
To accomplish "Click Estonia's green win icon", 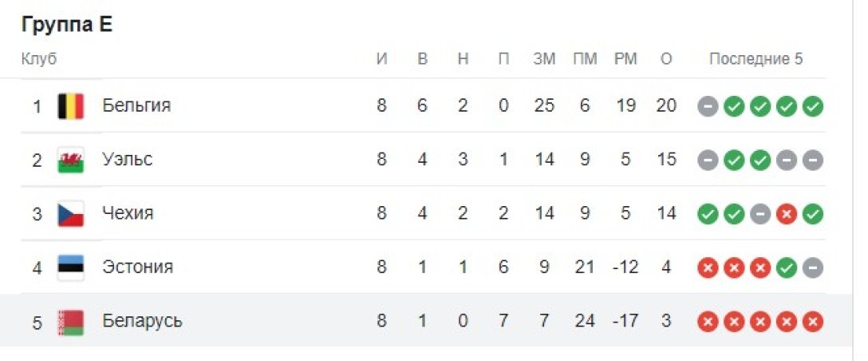I will pyautogui.click(x=787, y=268).
